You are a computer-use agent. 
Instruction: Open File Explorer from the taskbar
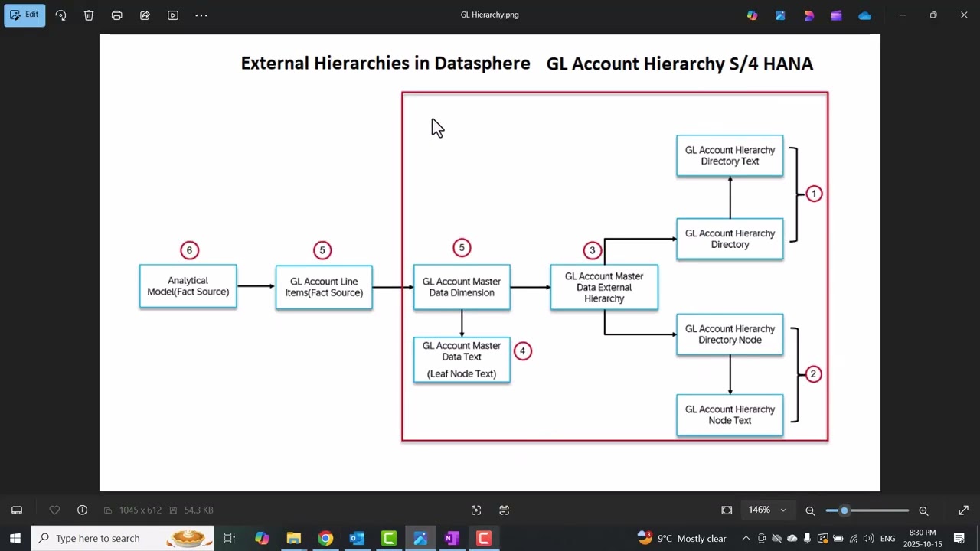tap(294, 538)
